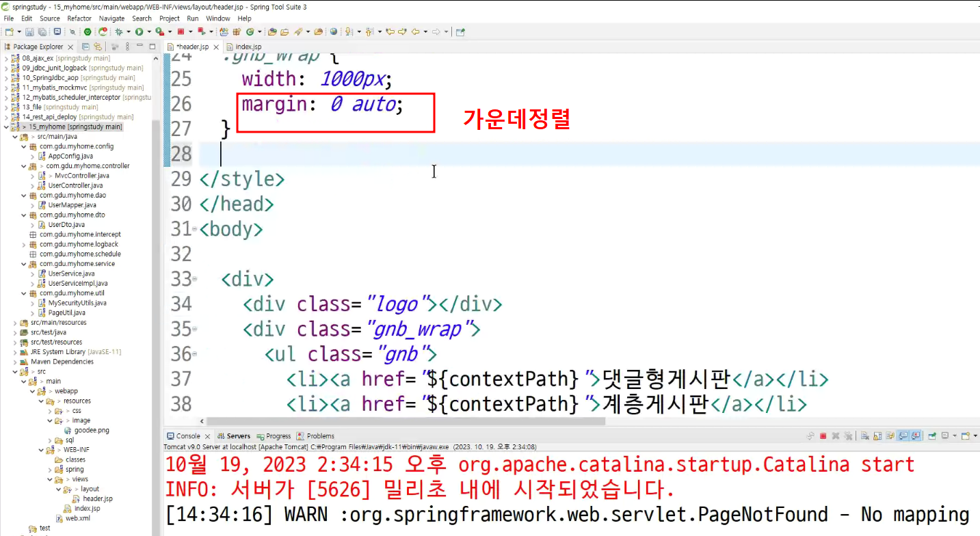Collapse the com.gdu.myhome.service package
The image size is (980, 536).
[24, 264]
